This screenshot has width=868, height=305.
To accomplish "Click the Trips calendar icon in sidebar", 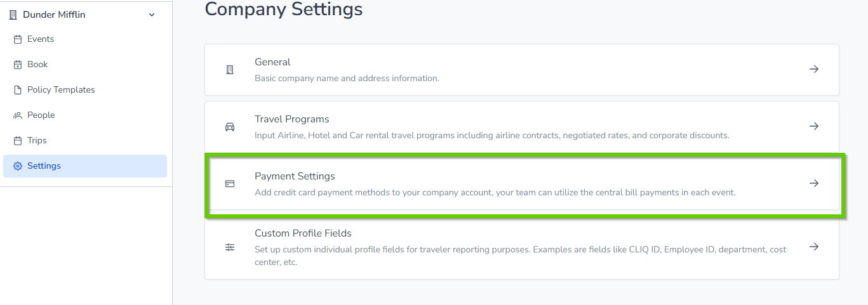I will (x=18, y=141).
